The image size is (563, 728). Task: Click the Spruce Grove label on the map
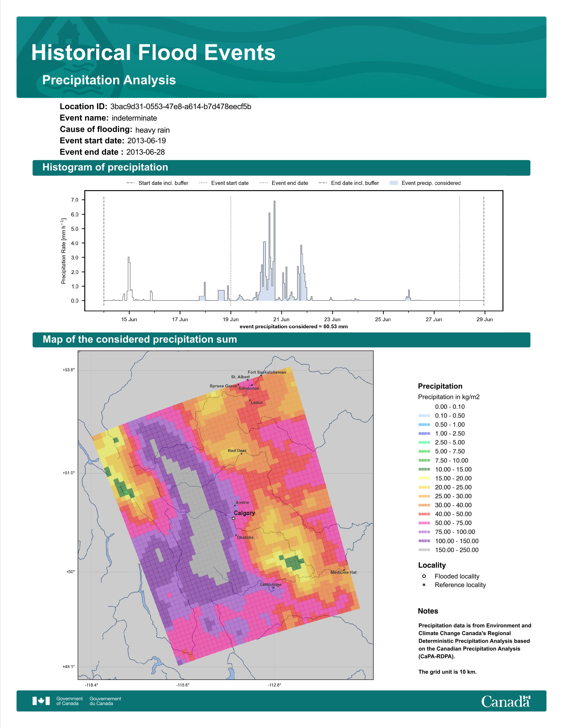[223, 386]
